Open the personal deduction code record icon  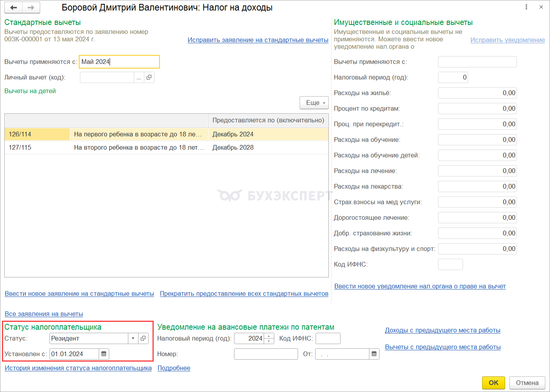(x=149, y=78)
